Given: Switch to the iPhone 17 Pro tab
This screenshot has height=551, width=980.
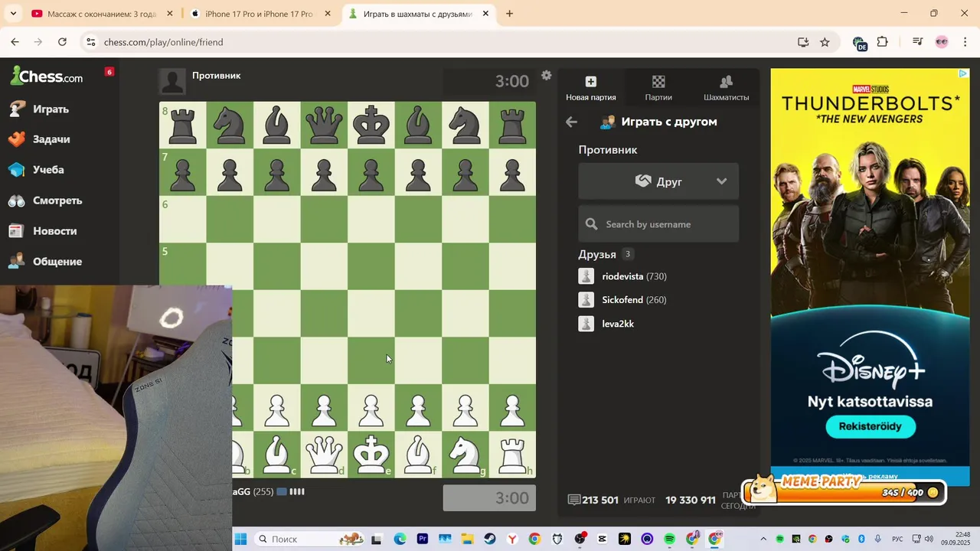Looking at the screenshot, I should (x=259, y=14).
